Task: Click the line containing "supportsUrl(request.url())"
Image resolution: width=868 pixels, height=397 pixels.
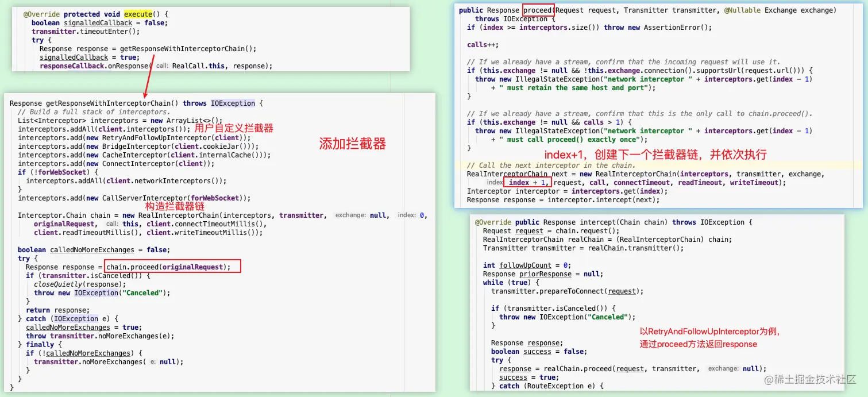Action: [x=640, y=70]
